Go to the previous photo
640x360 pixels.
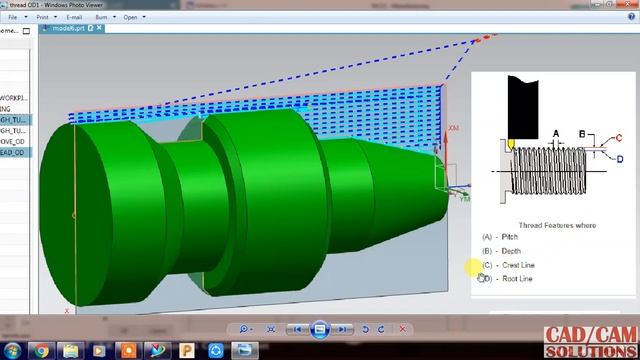pyautogui.click(x=298, y=329)
